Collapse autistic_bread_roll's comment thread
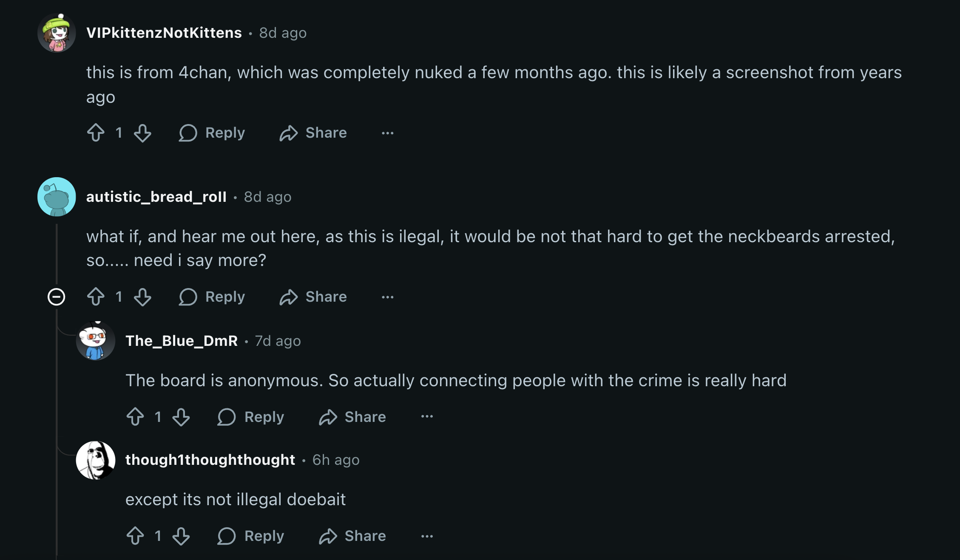960x560 pixels. pyautogui.click(x=56, y=297)
